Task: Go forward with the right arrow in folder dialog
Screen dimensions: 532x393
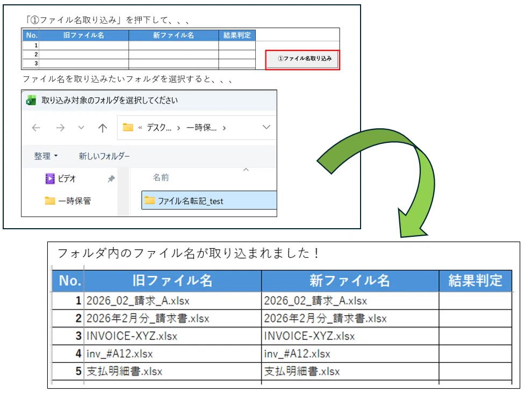Action: (60, 128)
